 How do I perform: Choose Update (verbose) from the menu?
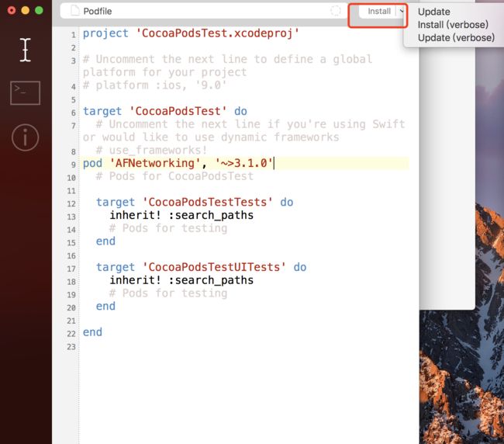click(456, 37)
